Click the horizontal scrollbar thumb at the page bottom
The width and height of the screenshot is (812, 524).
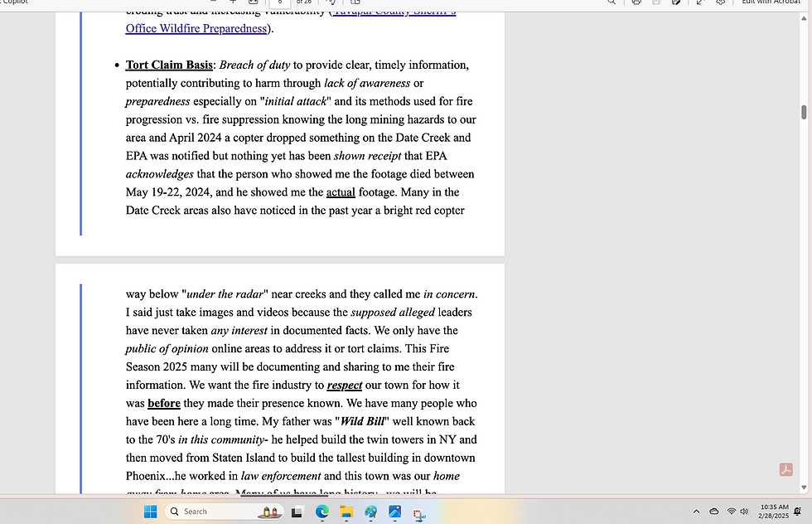click(x=283, y=495)
